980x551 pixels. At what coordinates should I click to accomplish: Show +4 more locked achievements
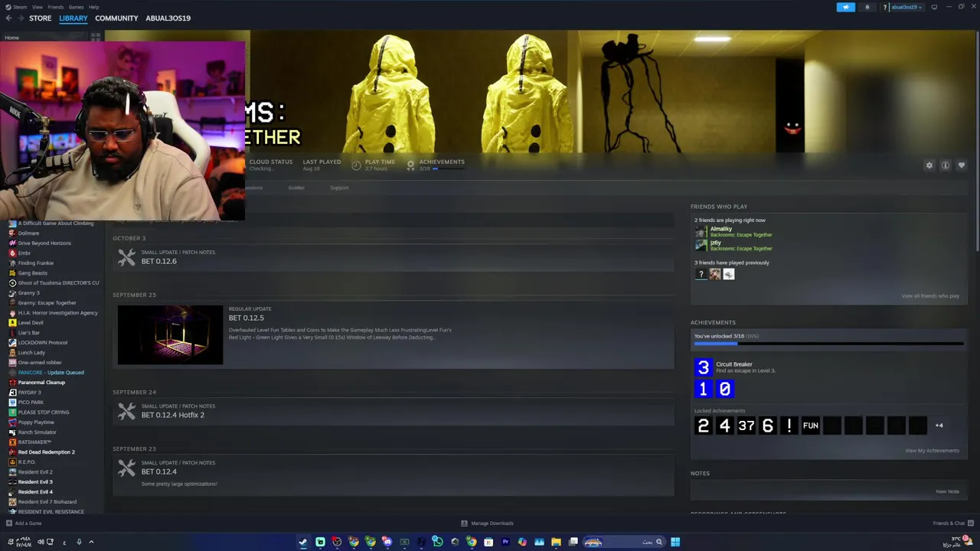click(939, 425)
